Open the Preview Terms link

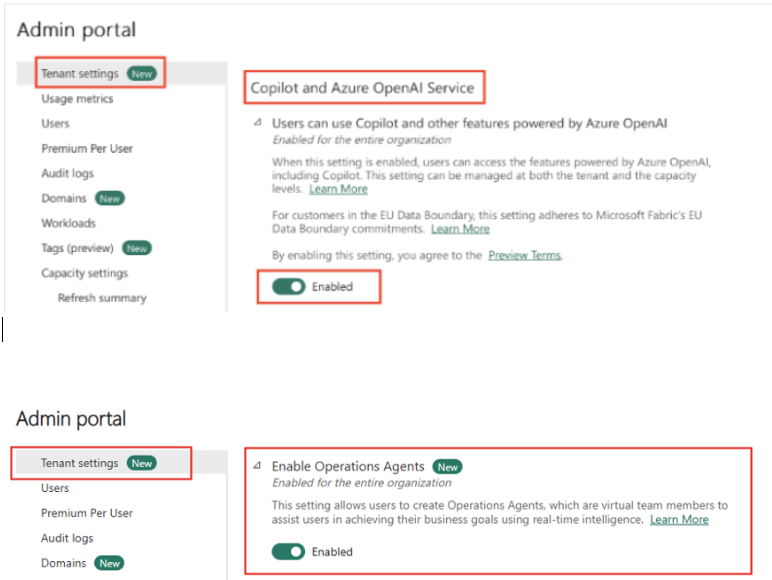pyautogui.click(x=524, y=255)
